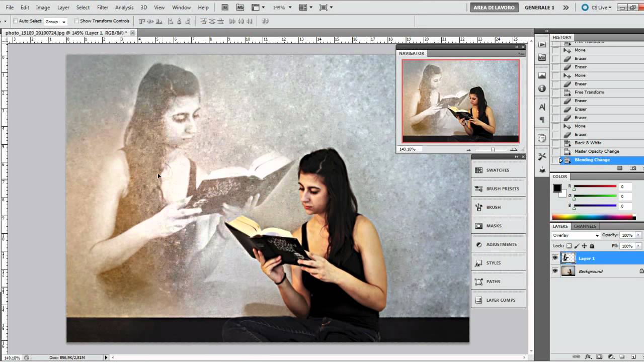Switch to the Channels tab
The width and height of the screenshot is (644, 362).
pyautogui.click(x=585, y=226)
